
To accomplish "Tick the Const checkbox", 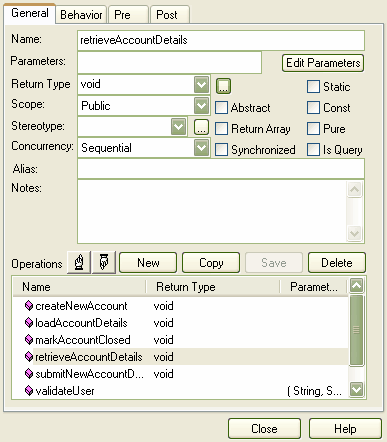I will 313,108.
